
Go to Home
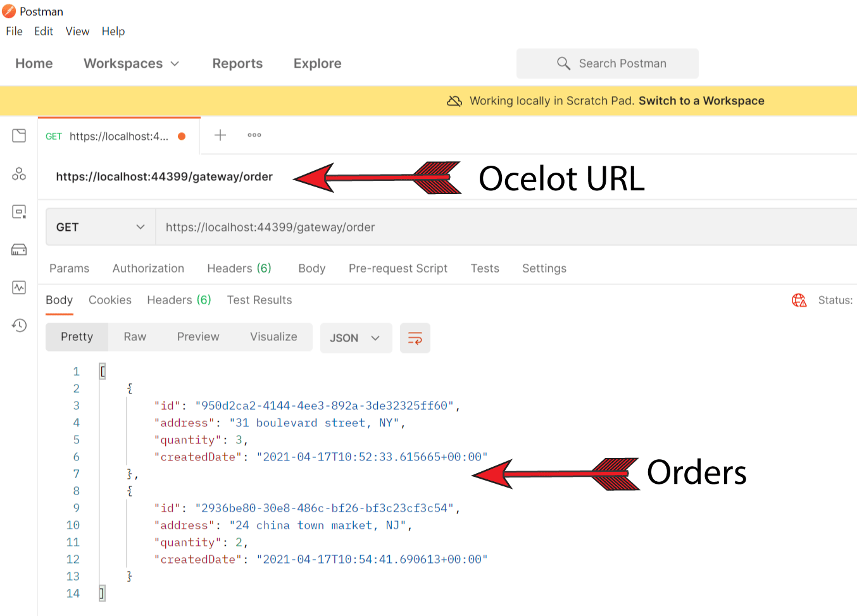[34, 63]
